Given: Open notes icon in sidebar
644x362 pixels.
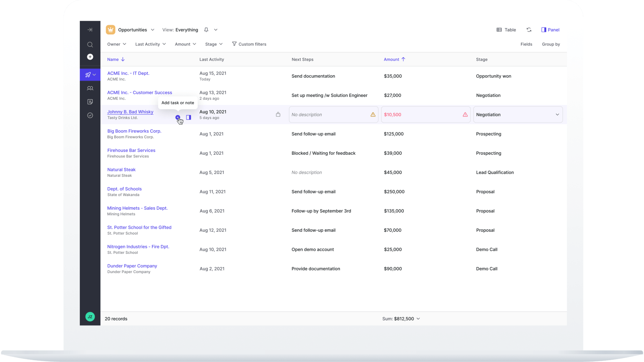Looking at the screenshot, I should coord(90,102).
